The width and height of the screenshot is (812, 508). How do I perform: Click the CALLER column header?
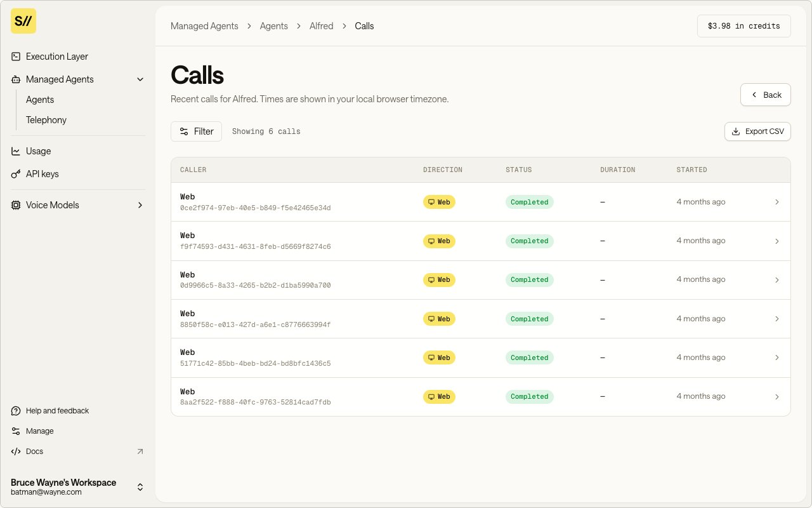pos(193,170)
